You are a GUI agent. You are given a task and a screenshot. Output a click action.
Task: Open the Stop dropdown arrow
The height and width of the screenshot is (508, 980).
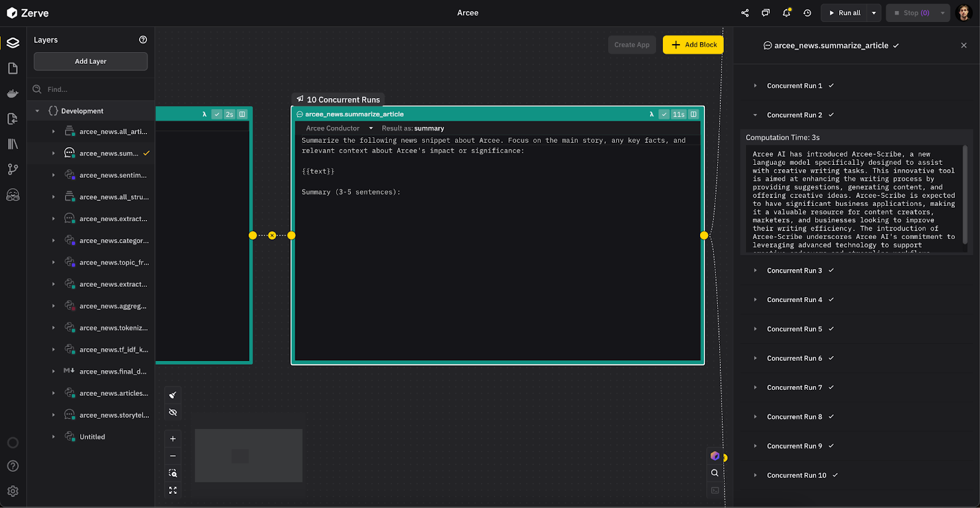click(943, 13)
